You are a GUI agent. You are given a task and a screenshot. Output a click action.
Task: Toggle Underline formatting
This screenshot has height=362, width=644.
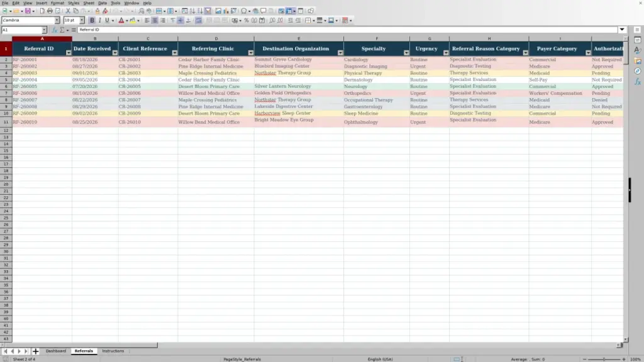tap(107, 20)
